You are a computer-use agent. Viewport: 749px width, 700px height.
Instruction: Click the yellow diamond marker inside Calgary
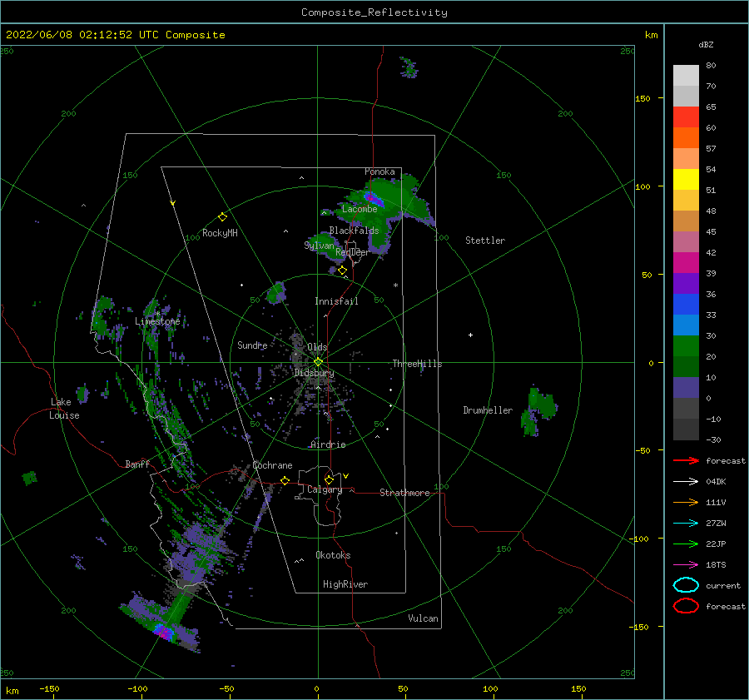pyautogui.click(x=329, y=479)
